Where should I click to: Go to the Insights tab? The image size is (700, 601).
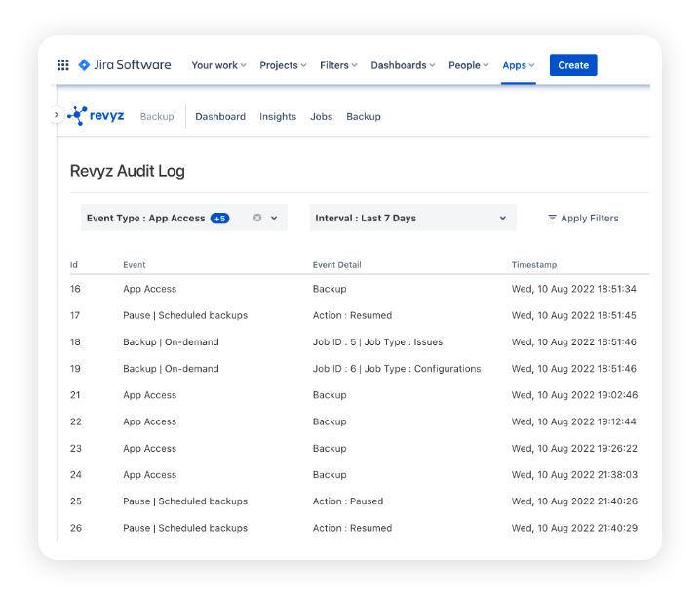[278, 116]
